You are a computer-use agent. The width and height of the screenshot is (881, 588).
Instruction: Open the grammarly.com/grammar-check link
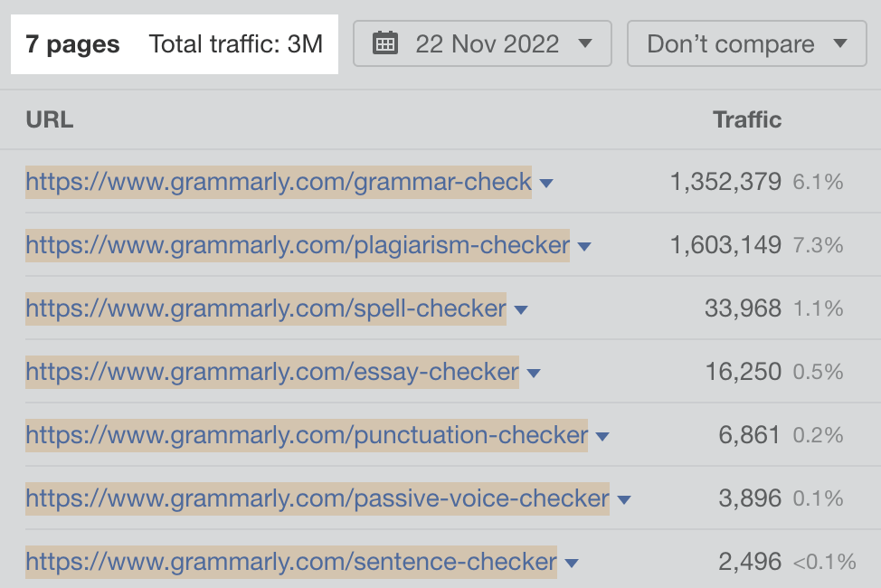(x=276, y=182)
